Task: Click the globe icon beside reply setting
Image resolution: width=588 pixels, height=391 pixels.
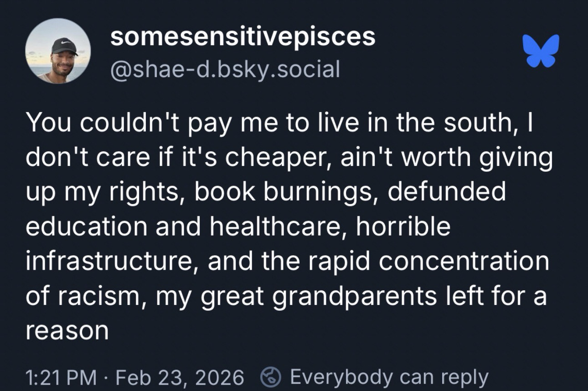Action: click(270, 377)
